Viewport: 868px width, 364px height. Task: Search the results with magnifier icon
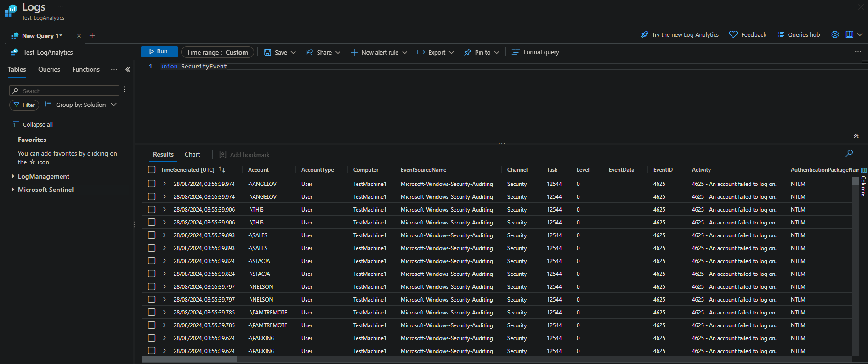coord(849,153)
